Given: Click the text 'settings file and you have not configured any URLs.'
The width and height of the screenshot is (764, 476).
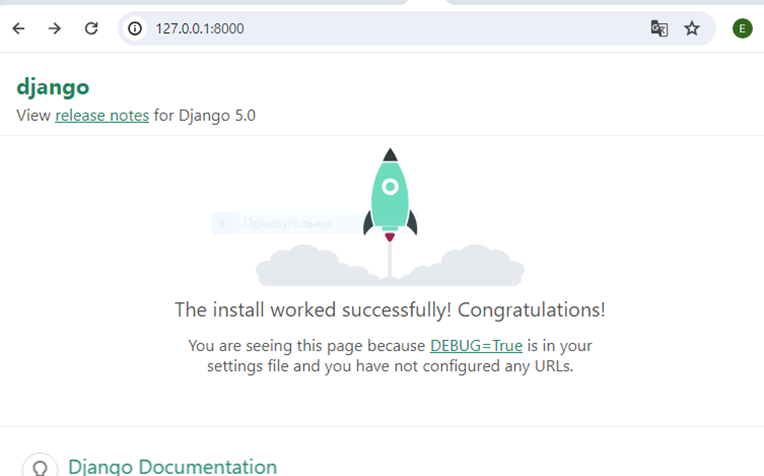Looking at the screenshot, I should [390, 366].
